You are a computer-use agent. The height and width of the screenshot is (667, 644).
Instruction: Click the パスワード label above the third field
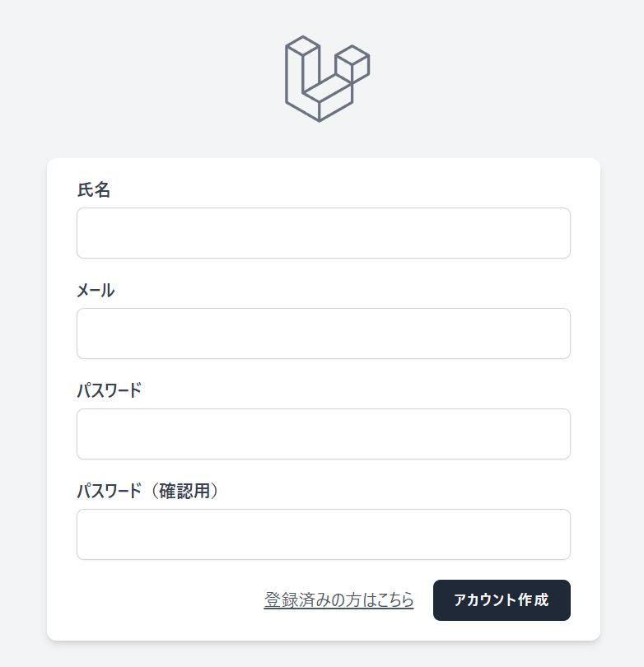tap(109, 391)
